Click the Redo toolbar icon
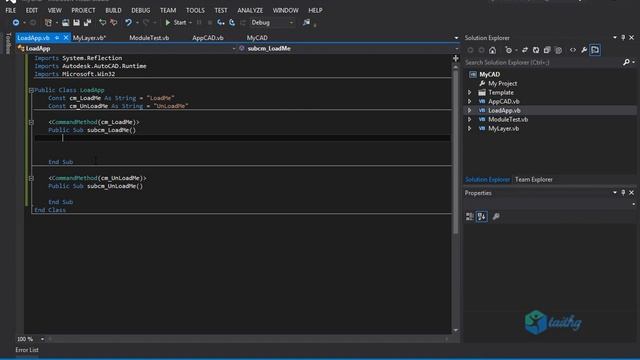Viewport: 640px width, 360px height. 146,23
